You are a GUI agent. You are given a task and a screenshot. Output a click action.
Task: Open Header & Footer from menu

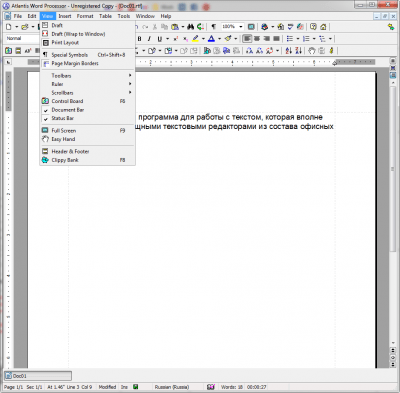(x=88, y=151)
